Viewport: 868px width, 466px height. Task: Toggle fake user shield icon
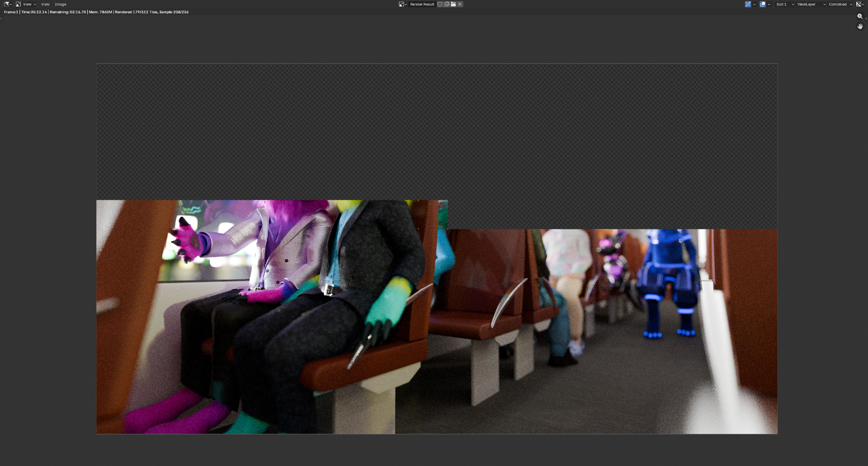pyautogui.click(x=440, y=4)
